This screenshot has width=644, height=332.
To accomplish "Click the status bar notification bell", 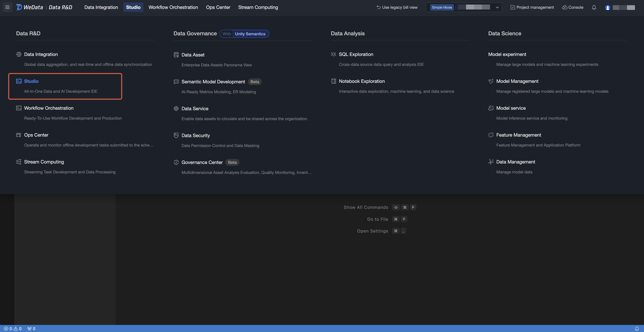I will pos(637,328).
